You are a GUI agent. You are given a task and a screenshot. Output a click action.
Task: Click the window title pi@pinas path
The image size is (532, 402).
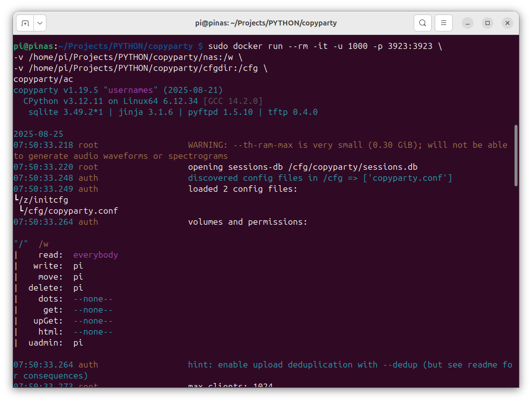266,23
